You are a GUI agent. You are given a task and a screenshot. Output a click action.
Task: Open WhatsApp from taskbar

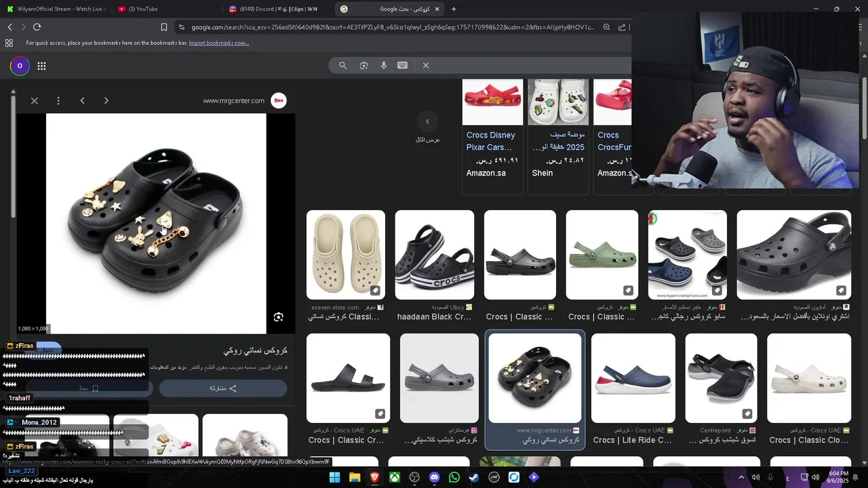coord(454,478)
